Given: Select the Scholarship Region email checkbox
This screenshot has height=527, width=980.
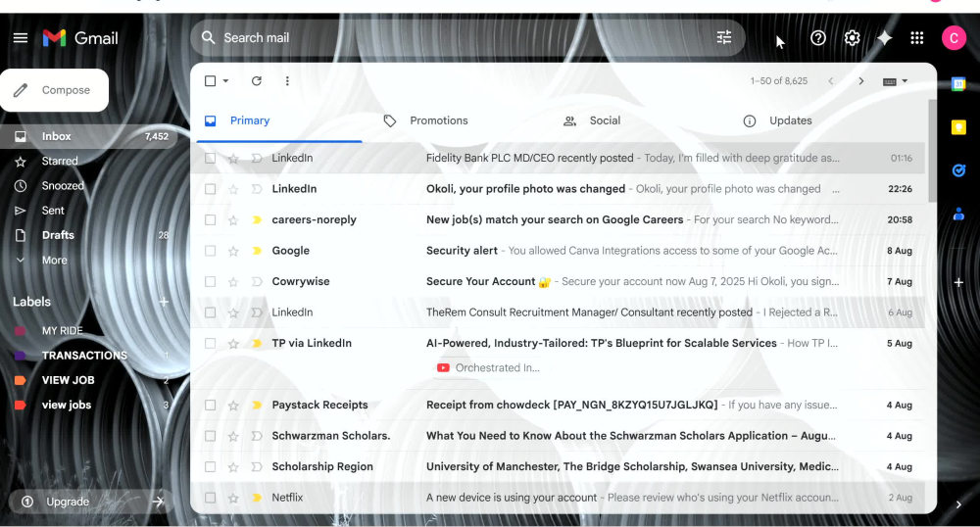Looking at the screenshot, I should point(210,466).
